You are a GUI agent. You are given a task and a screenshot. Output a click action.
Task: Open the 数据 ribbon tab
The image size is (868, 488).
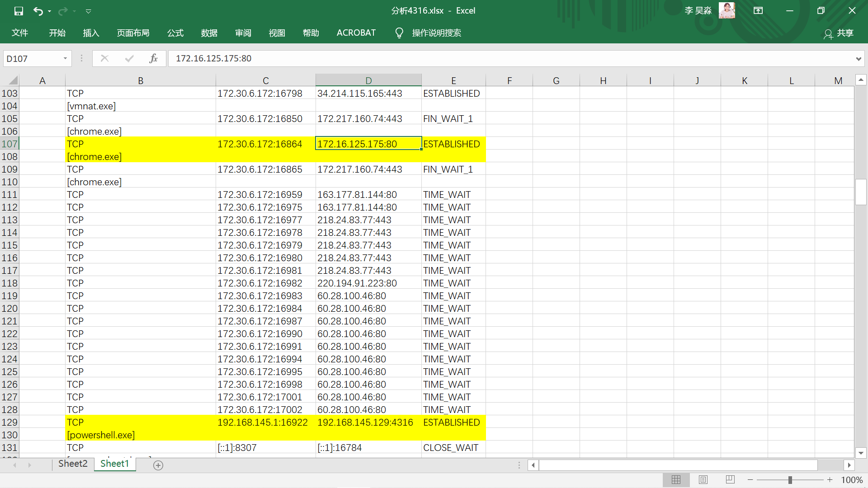[209, 33]
